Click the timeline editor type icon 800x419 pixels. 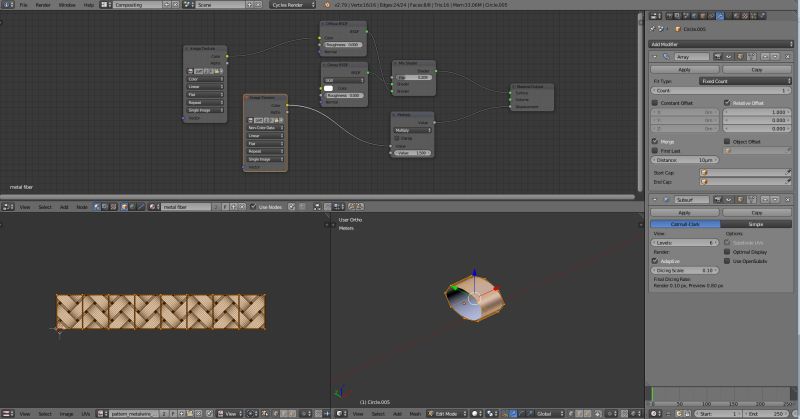click(x=655, y=413)
